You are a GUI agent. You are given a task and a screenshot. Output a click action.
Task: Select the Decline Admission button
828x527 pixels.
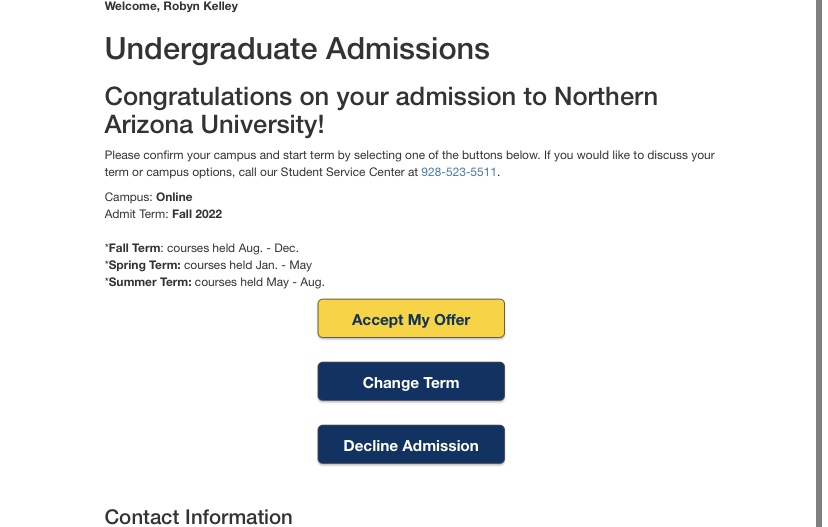[x=411, y=446]
